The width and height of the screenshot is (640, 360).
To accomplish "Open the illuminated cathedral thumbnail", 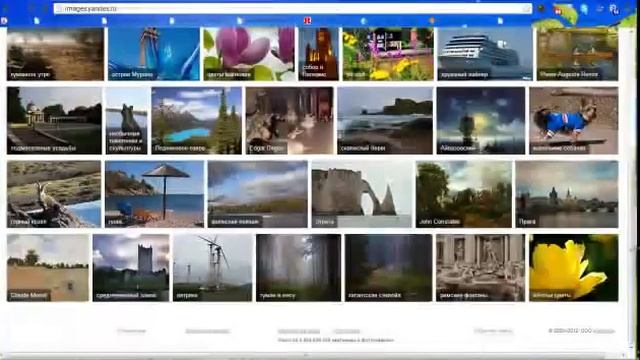I will tap(318, 54).
